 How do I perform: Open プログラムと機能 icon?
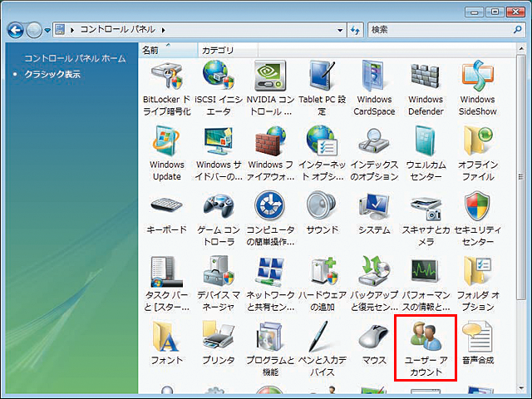click(270, 349)
